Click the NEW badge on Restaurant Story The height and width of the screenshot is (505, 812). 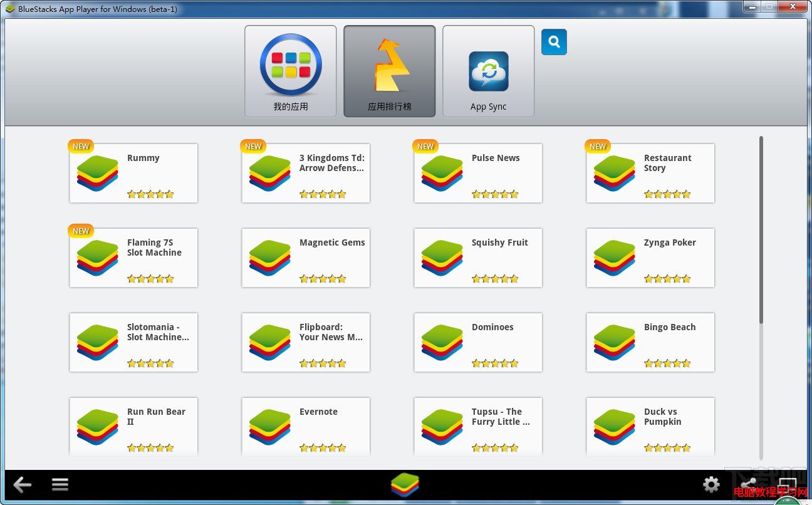coord(597,146)
